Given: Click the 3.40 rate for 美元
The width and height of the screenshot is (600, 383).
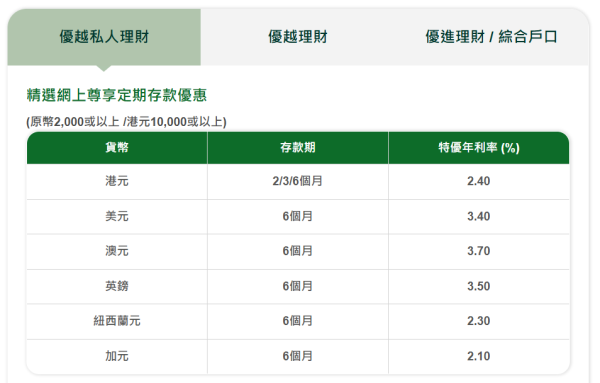Looking at the screenshot, I should coord(479,217).
